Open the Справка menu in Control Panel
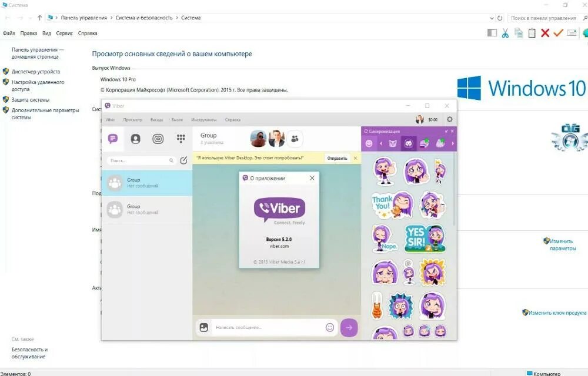The width and height of the screenshot is (588, 376). (x=88, y=33)
